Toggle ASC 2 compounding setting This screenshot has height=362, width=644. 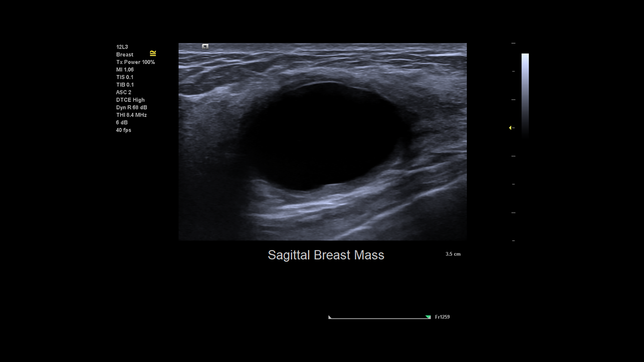click(123, 92)
